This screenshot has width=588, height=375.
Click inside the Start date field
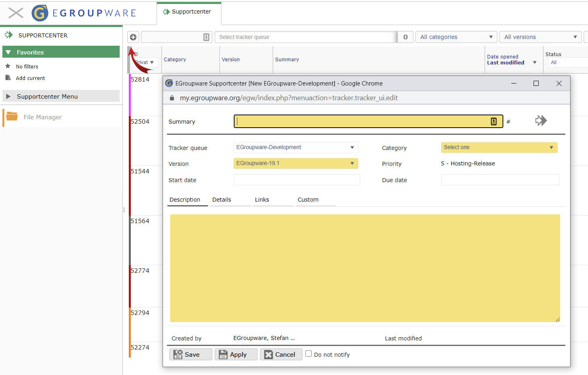coord(297,180)
